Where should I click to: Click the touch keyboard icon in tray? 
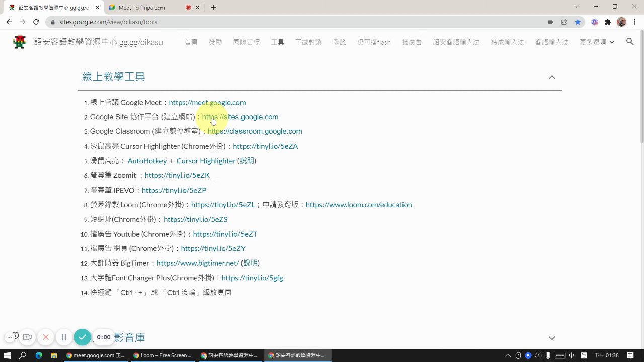(560, 355)
